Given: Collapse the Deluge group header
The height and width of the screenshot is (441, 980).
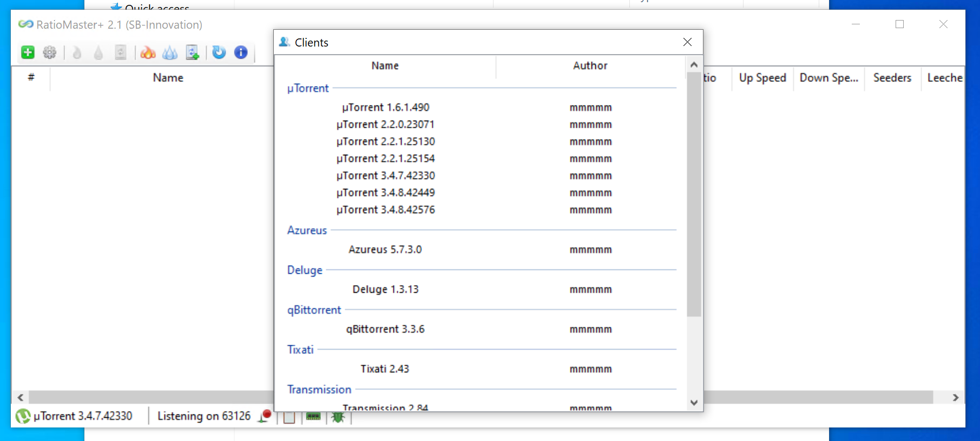Looking at the screenshot, I should pos(305,270).
